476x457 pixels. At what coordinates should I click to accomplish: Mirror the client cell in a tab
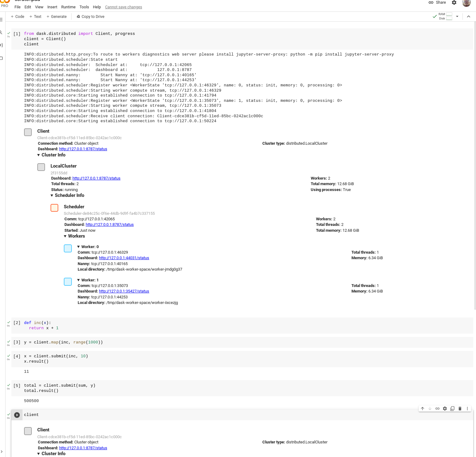[452, 408]
